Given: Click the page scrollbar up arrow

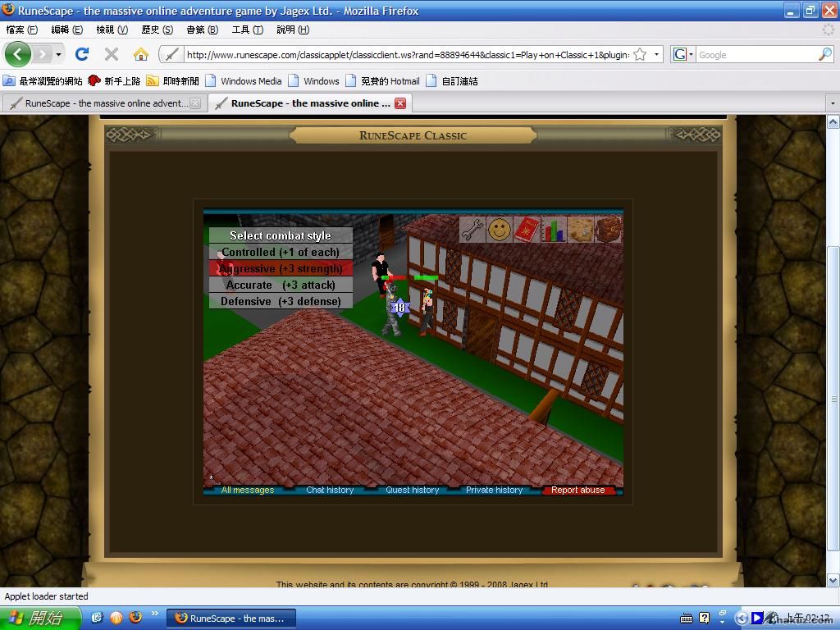Looking at the screenshot, I should [833, 121].
